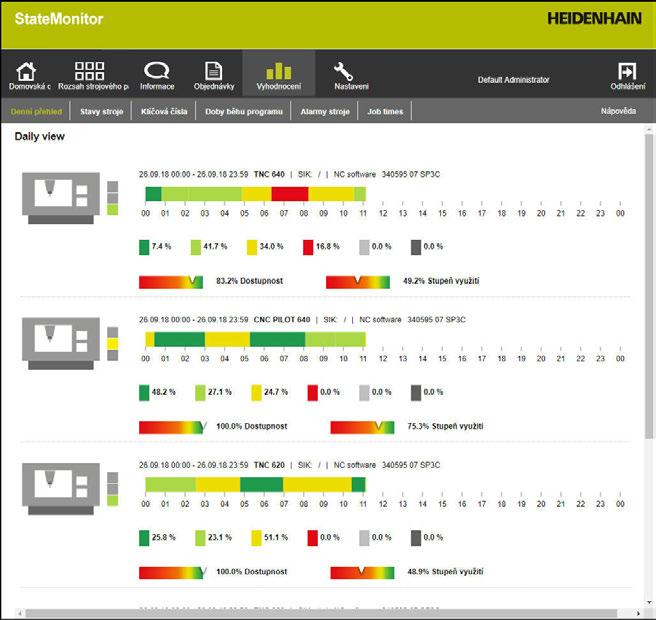Click the CNC PILOT 640 utilization gauge 75.3%
The image size is (656, 620).
(x=362, y=427)
